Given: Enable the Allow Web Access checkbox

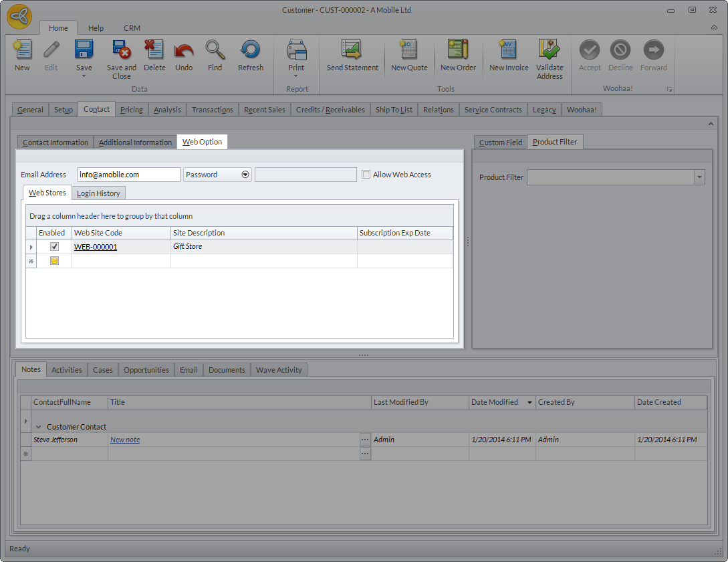Looking at the screenshot, I should [x=366, y=175].
